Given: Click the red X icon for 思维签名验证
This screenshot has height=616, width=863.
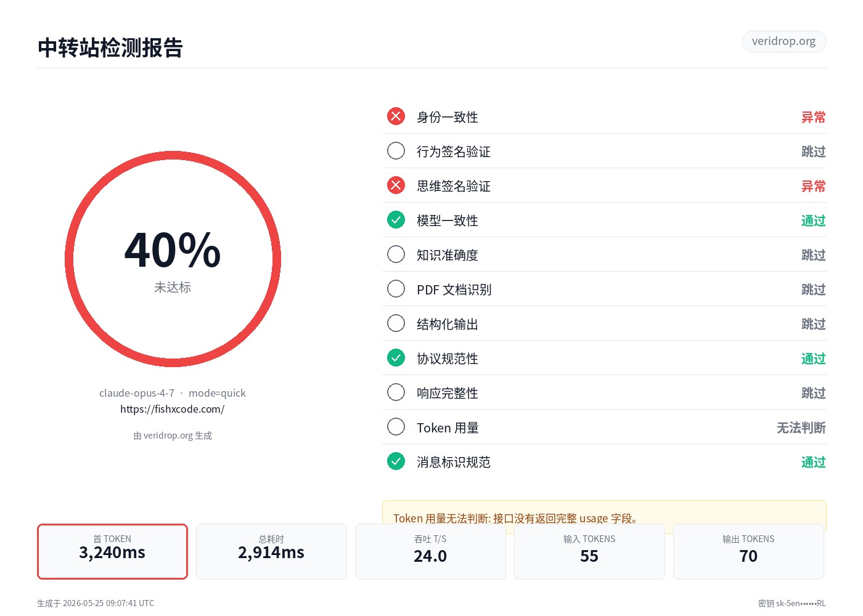Looking at the screenshot, I should [396, 185].
